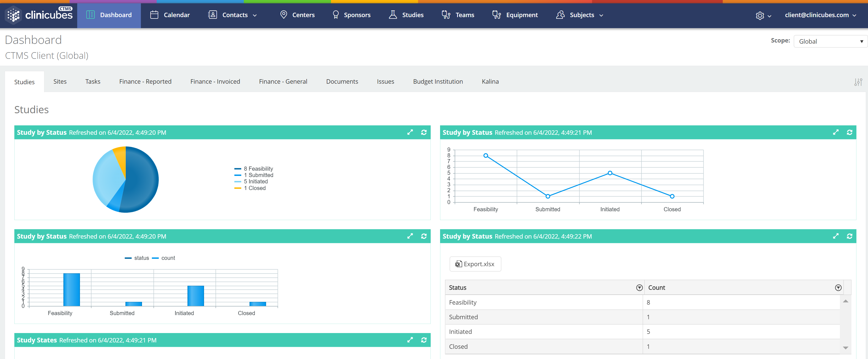Switch to the Finance - Invoiced tab

(x=215, y=81)
